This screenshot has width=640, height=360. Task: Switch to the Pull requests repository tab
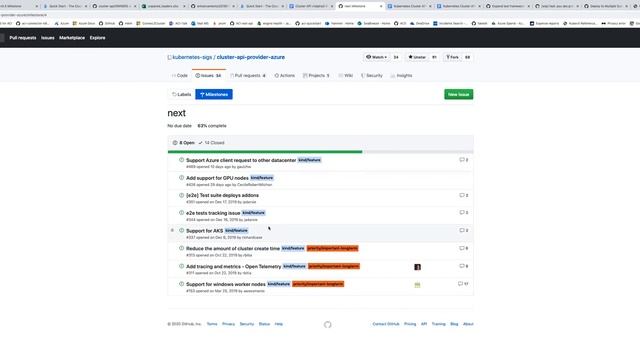248,76
